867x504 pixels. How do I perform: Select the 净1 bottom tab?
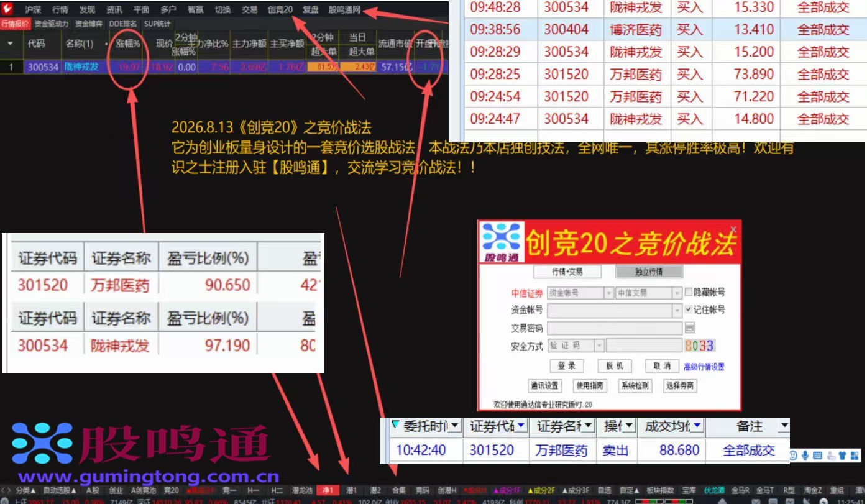click(328, 490)
